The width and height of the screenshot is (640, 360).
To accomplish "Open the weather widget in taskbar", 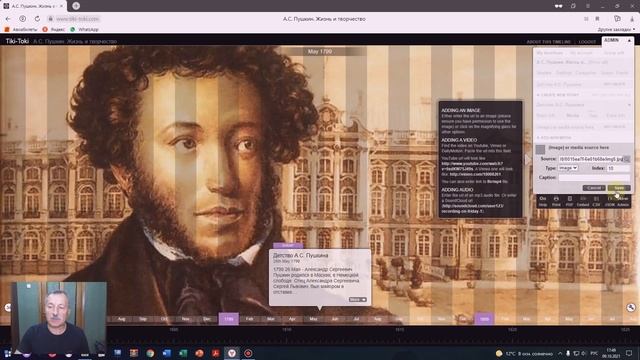I will [x=524, y=353].
